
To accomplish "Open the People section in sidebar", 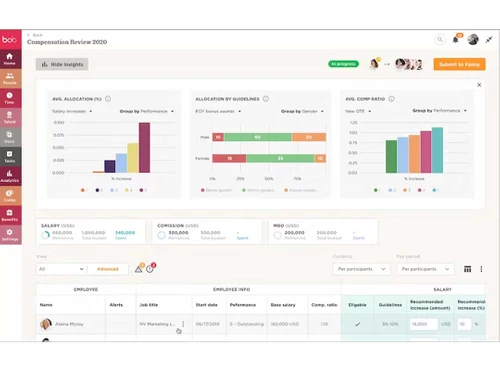I will pos(10,79).
